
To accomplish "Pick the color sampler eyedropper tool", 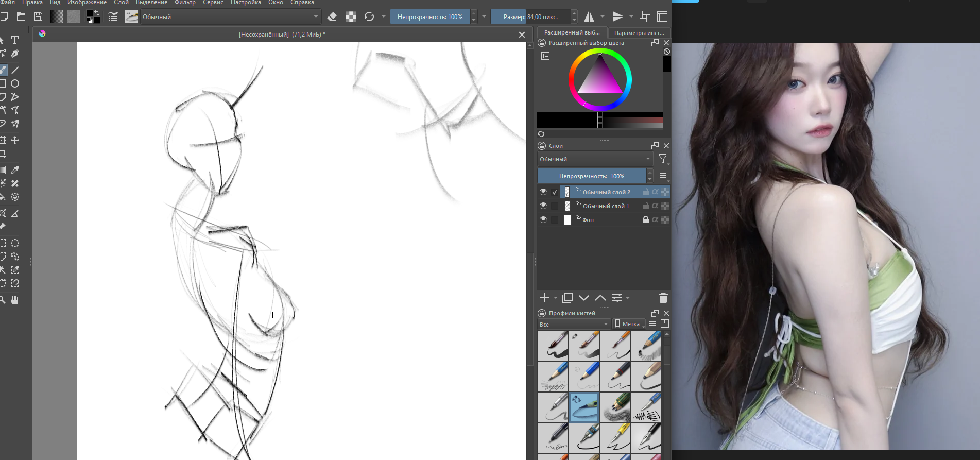I will point(15,170).
